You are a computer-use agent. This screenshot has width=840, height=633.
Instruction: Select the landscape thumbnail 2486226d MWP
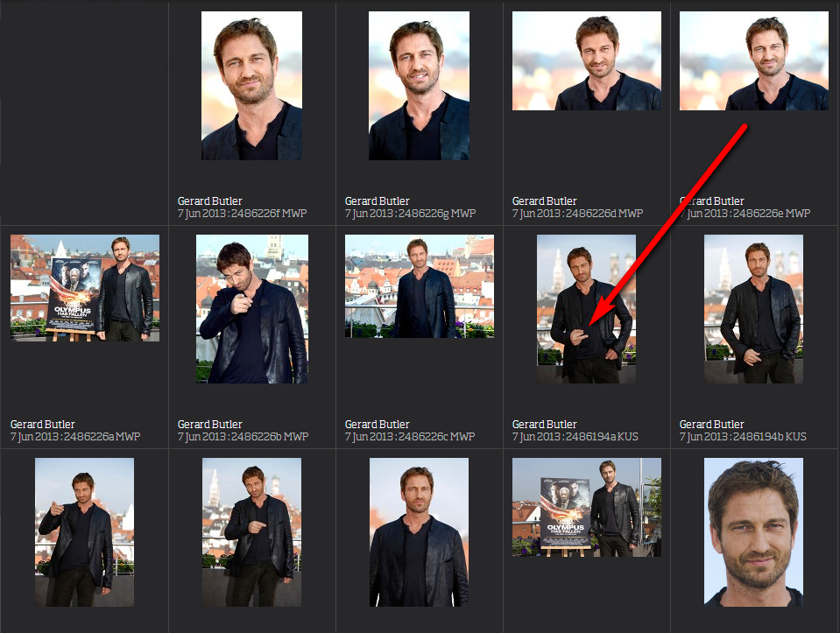tap(586, 60)
